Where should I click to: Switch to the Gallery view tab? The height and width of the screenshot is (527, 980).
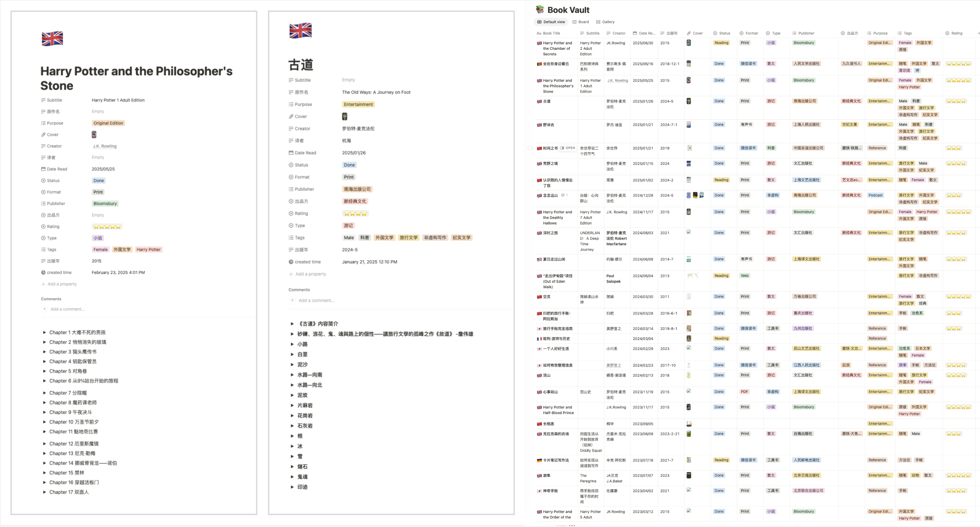(x=605, y=22)
